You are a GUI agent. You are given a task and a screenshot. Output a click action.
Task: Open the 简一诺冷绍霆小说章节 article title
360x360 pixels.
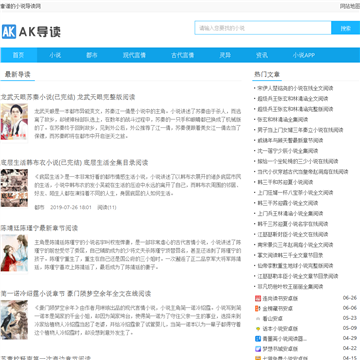click(x=76, y=294)
